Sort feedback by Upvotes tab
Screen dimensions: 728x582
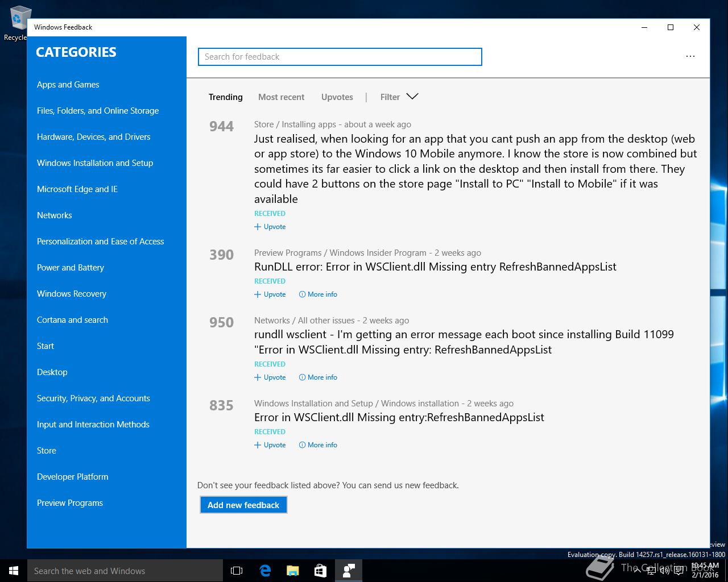pyautogui.click(x=337, y=97)
